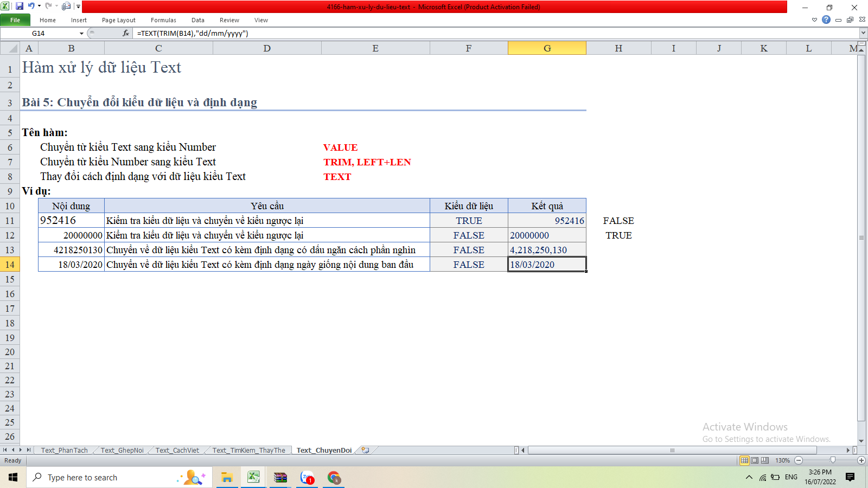The height and width of the screenshot is (488, 868).
Task: Expand the Redo history dropdown
Action: point(56,7)
